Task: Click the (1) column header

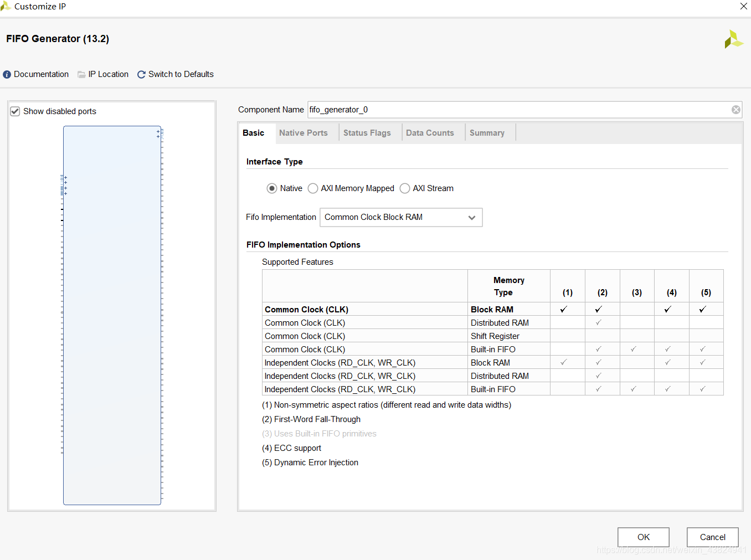Action: [x=568, y=286]
